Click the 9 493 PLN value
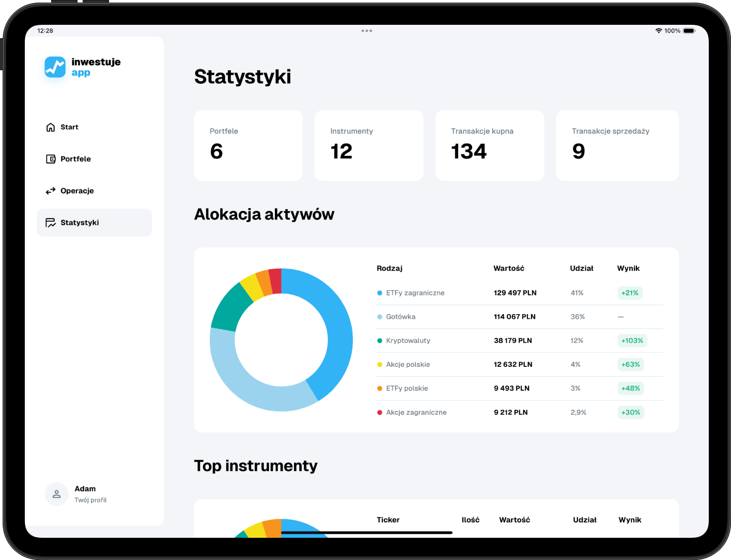731x560 pixels. 511,388
